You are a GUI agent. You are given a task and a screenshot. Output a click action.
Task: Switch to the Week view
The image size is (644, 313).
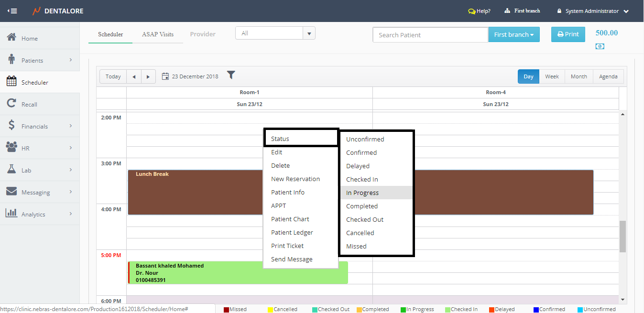(552, 76)
